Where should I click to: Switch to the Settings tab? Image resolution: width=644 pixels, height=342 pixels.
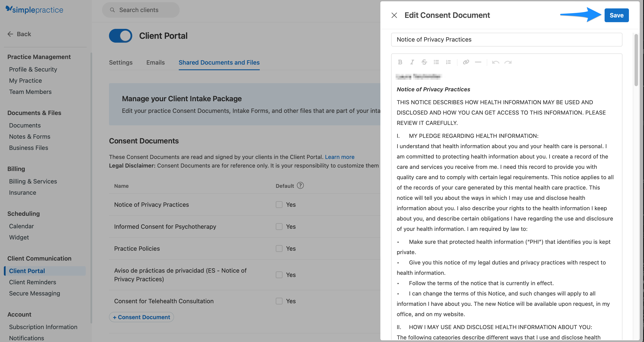(x=121, y=62)
